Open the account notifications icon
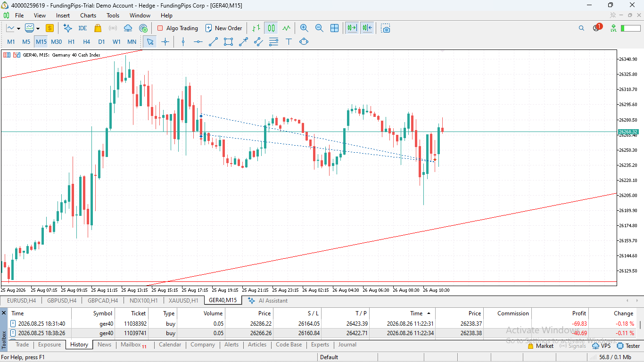This screenshot has height=362, width=644. click(x=597, y=28)
